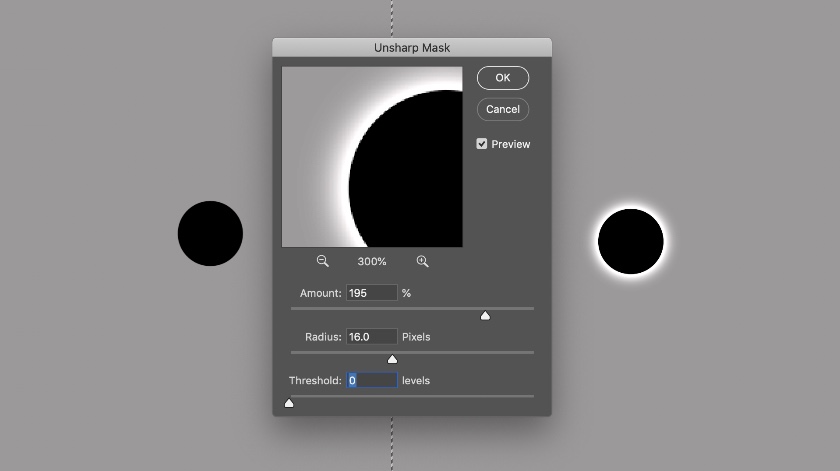The image size is (840, 471).
Task: Click the Threshold label text
Action: pos(315,381)
